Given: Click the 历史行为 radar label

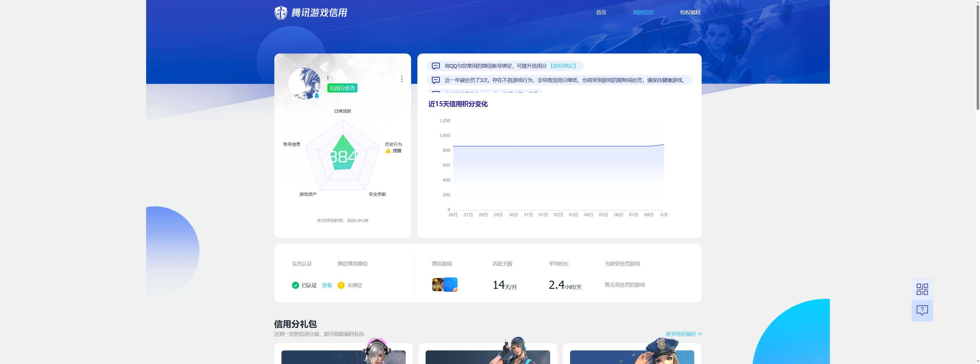Looking at the screenshot, I should click(393, 144).
